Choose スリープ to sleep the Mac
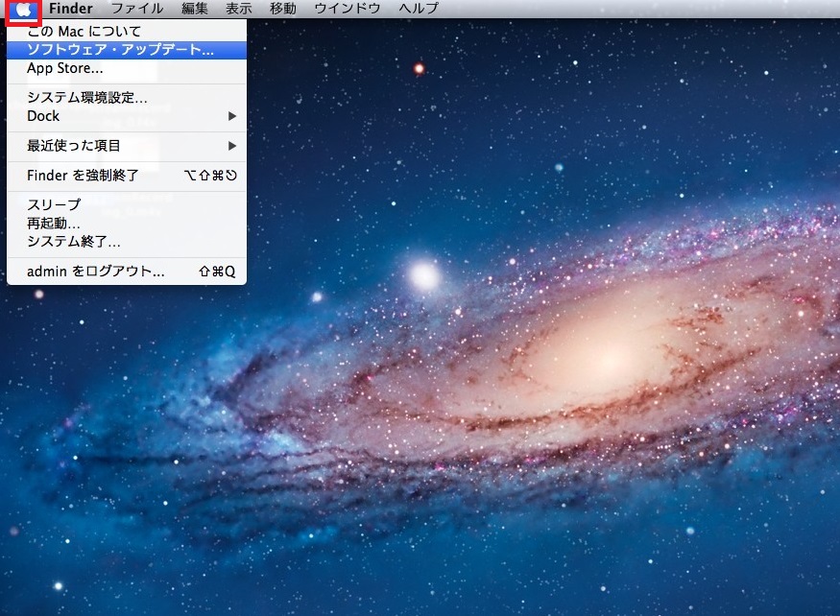Viewport: 840px width, 616px height. coord(54,204)
